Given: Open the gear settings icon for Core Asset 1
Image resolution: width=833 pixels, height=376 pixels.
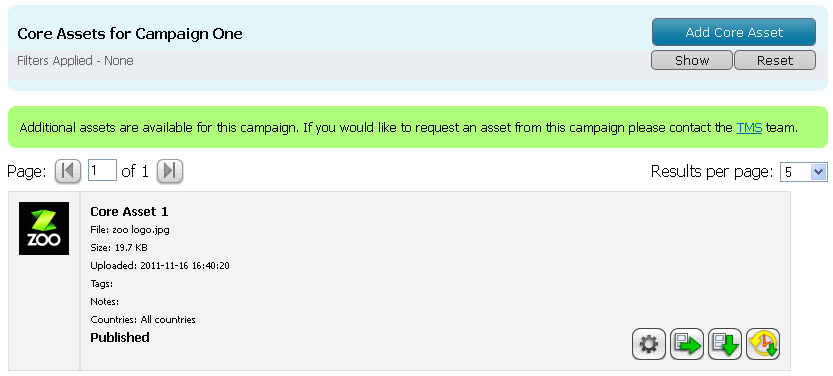Looking at the screenshot, I should click(649, 344).
